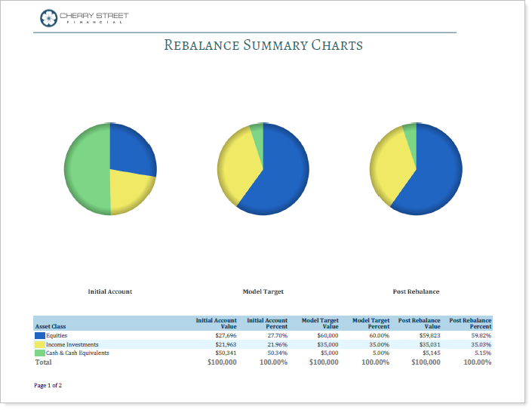This screenshot has width=532, height=410.
Task: Select the yellow Income Investments legend swatch
Action: tap(39, 344)
